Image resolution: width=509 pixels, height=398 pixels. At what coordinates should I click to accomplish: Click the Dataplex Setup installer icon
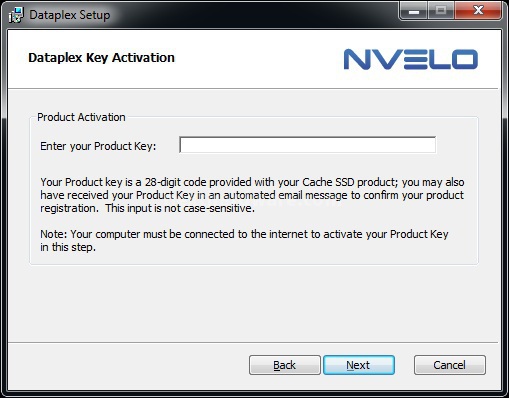tap(16, 15)
